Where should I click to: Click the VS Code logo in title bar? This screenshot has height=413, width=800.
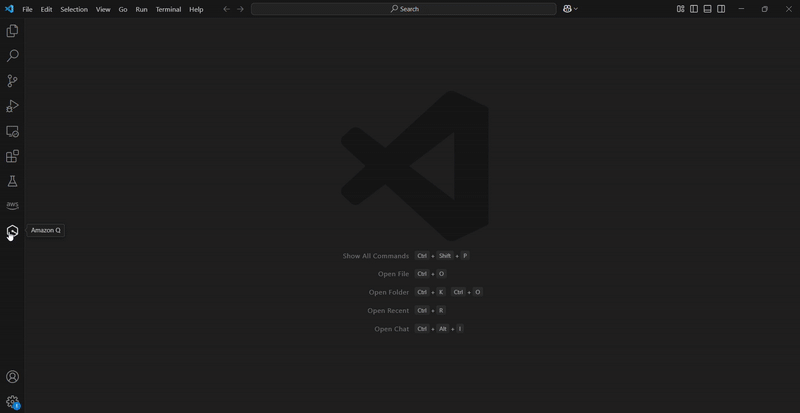pyautogui.click(x=9, y=9)
